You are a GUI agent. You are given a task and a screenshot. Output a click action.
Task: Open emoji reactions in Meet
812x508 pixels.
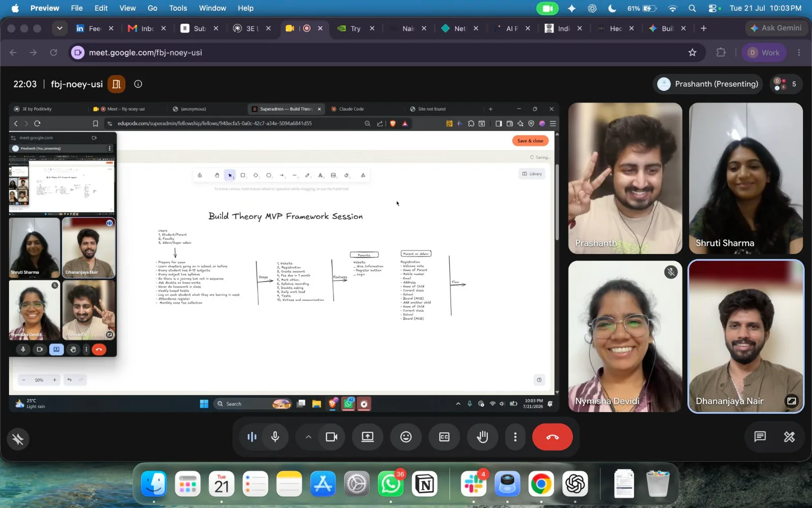(406, 437)
